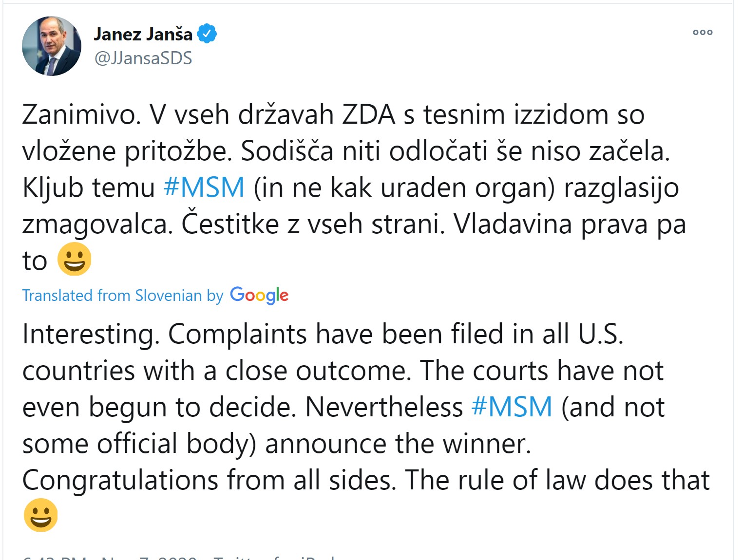
Task: Click the abbreviation 'ZDA' in the original tweet
Action: pos(369,115)
